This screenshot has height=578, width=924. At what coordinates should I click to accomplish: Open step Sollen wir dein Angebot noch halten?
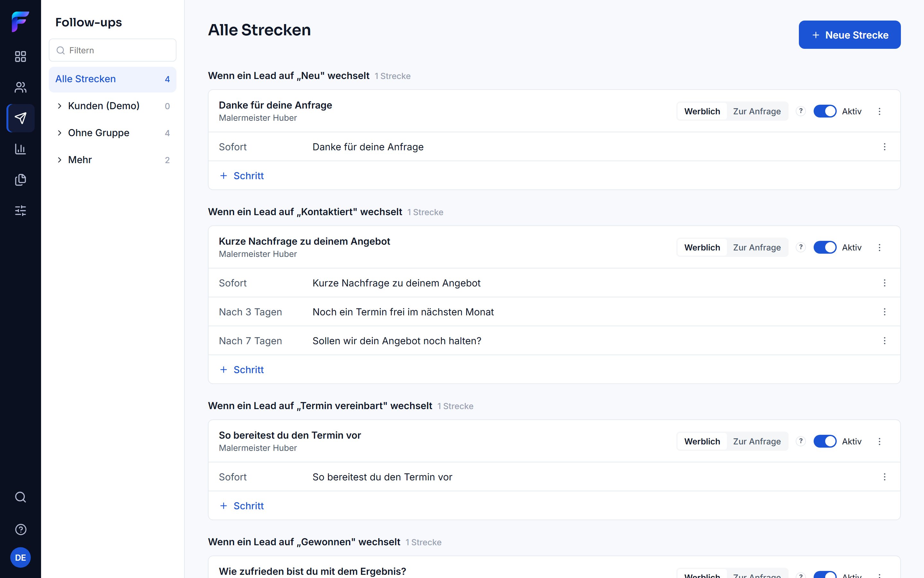[x=397, y=341]
